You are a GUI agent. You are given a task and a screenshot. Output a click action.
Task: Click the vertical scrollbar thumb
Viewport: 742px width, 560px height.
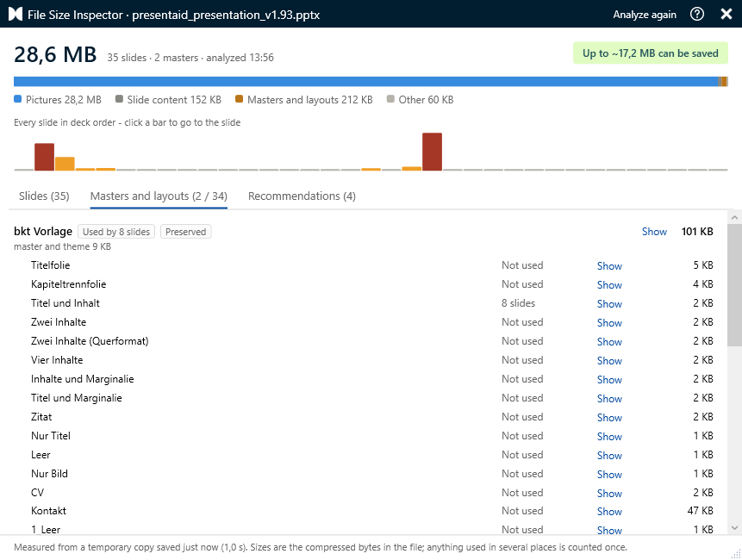click(734, 285)
